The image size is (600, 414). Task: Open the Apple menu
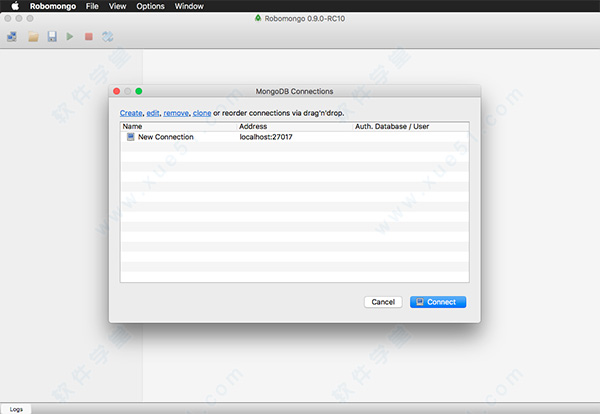pyautogui.click(x=15, y=6)
